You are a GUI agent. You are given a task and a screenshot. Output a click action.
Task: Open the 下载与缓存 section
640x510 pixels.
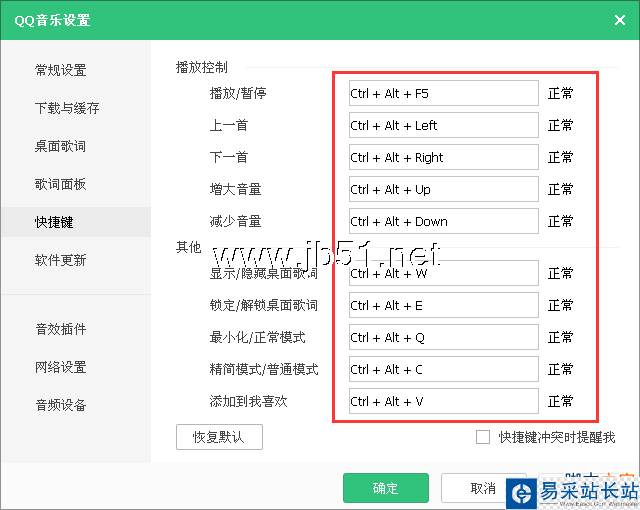click(67, 108)
